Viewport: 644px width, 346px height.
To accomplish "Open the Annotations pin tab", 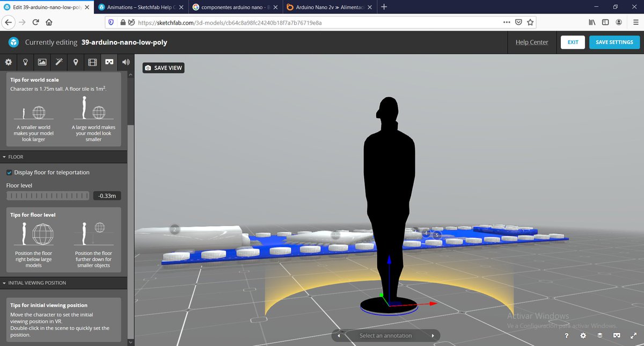I will coord(76,62).
